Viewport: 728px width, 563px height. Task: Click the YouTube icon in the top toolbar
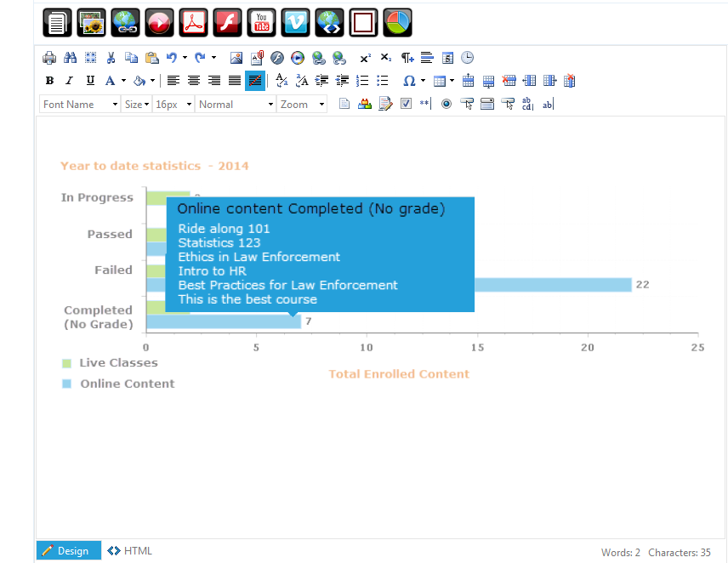click(261, 22)
